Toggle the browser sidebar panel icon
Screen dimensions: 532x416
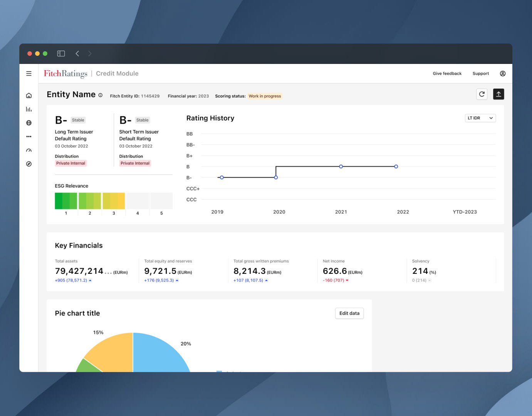61,54
